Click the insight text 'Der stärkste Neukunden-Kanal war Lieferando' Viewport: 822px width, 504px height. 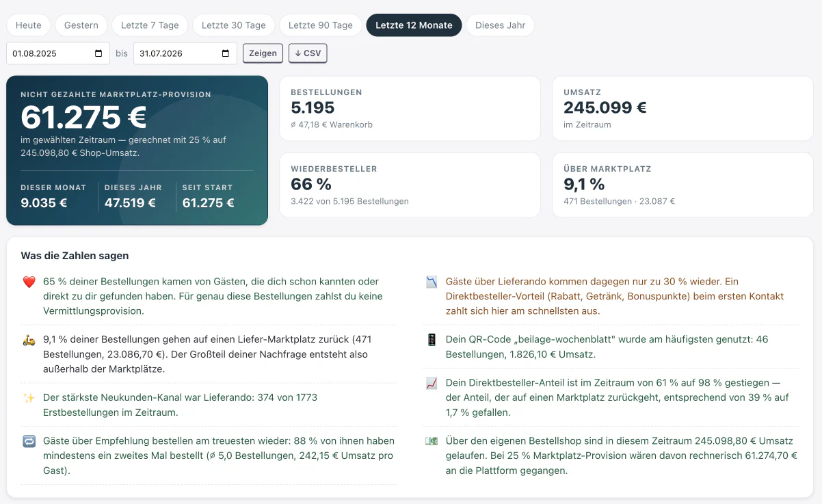click(180, 405)
